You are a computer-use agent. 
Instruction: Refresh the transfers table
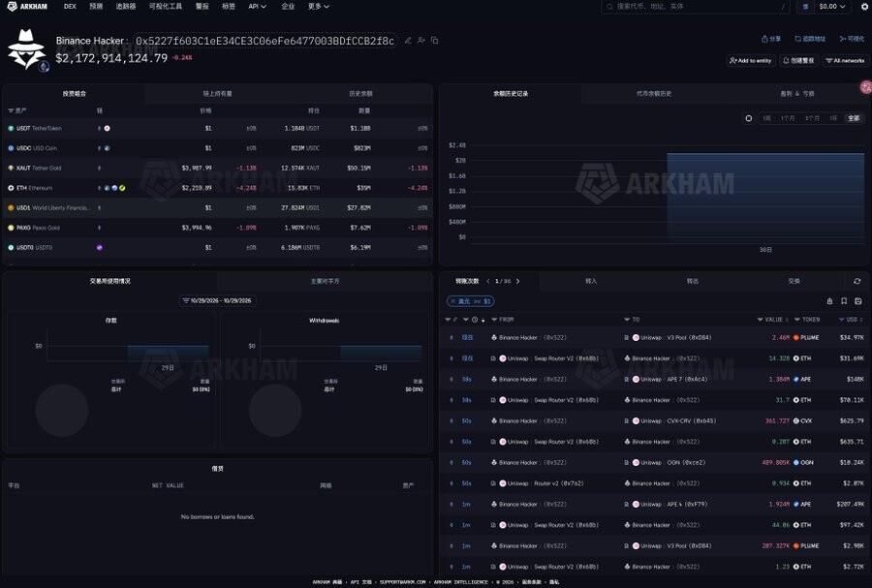pos(857,281)
